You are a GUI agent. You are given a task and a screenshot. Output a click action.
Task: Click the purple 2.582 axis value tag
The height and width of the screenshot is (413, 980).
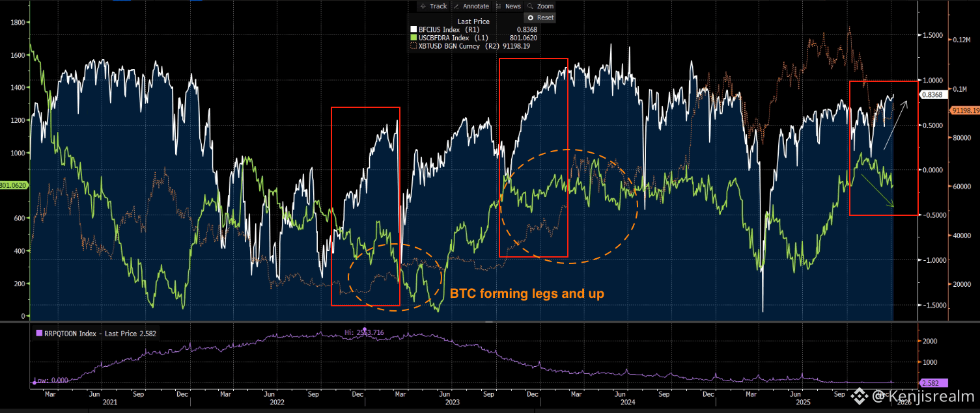pyautogui.click(x=933, y=383)
